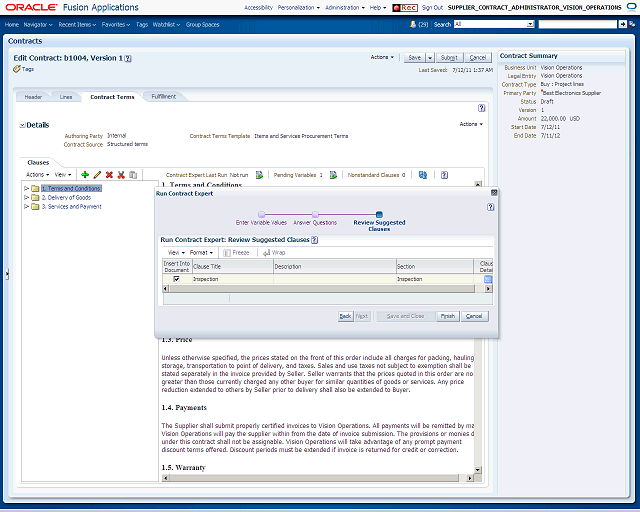The width and height of the screenshot is (640, 512).
Task: Open the Help menu
Action: 378,7
